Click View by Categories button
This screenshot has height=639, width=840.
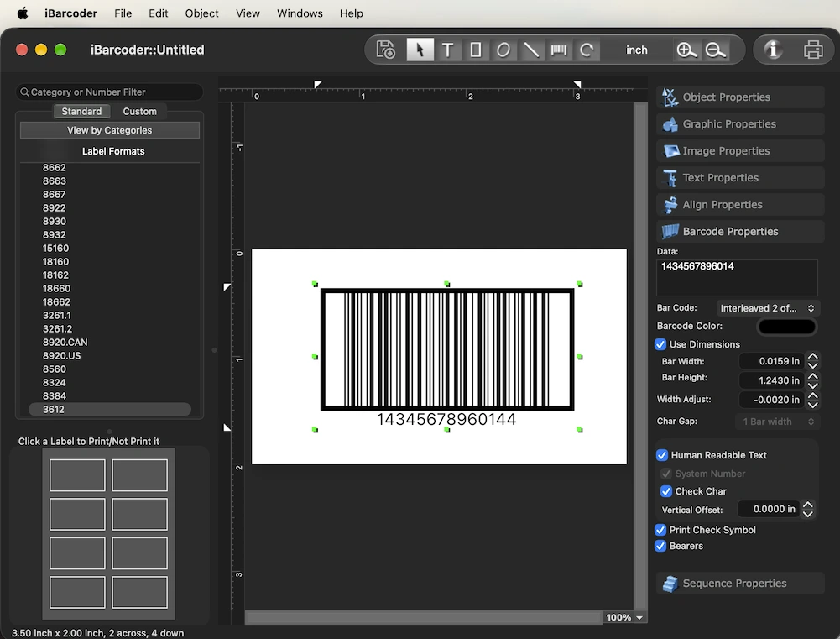point(110,130)
